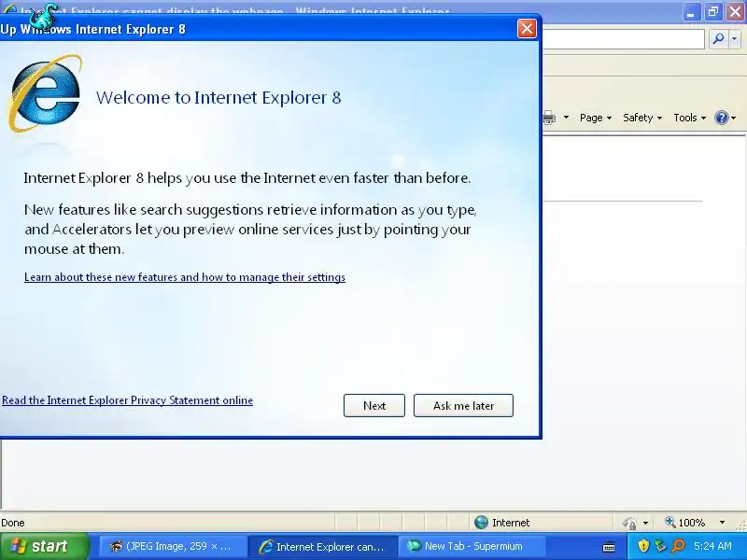
Task: Click the yellow security shield tray icon
Action: [x=643, y=546]
